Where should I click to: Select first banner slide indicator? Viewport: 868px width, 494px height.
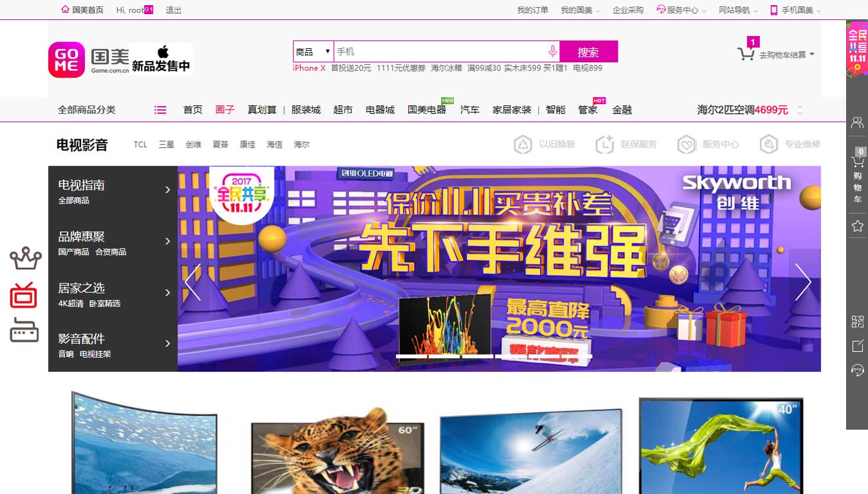(411, 356)
